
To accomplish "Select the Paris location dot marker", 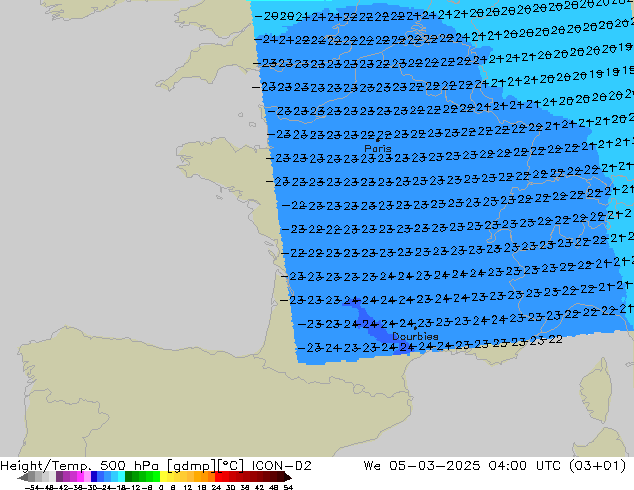I will 377,140.
